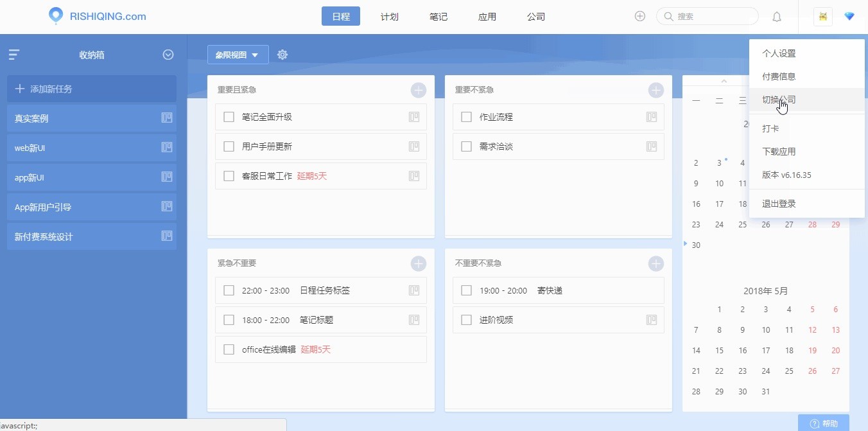Click board icon on 需求洽谈 task
The image size is (868, 431).
tap(652, 146)
